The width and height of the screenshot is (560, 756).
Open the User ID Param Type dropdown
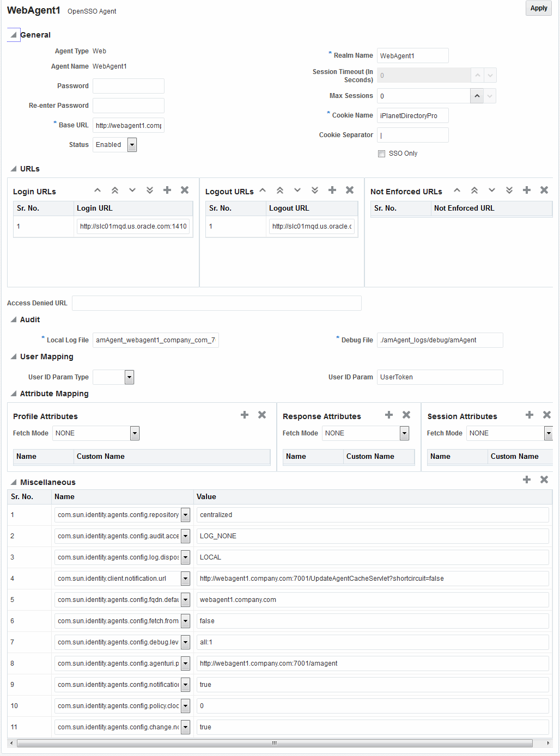(129, 377)
